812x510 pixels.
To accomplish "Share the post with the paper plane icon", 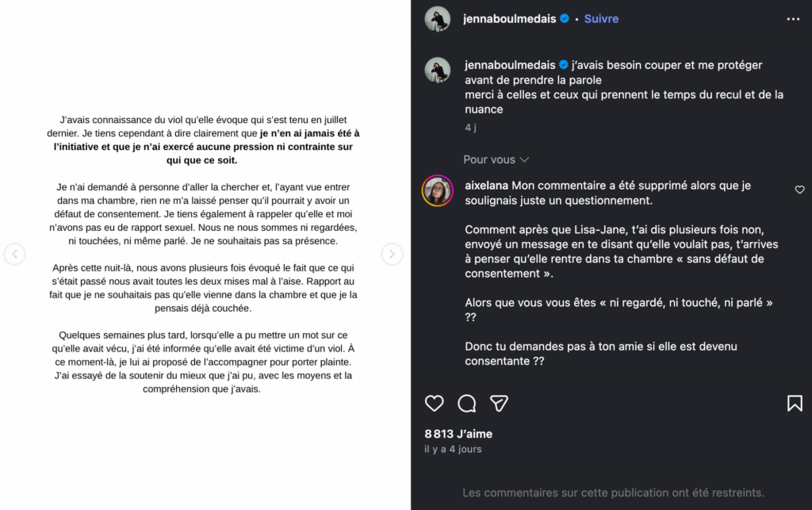I will click(499, 404).
